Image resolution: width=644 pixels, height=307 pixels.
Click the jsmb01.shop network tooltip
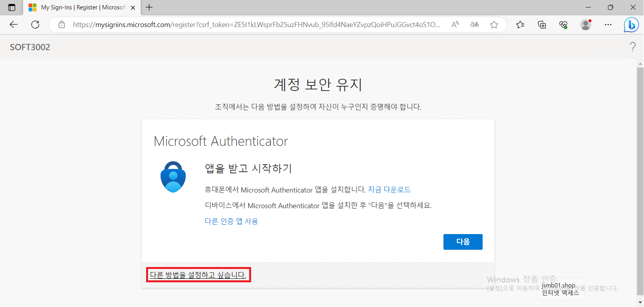click(x=561, y=289)
